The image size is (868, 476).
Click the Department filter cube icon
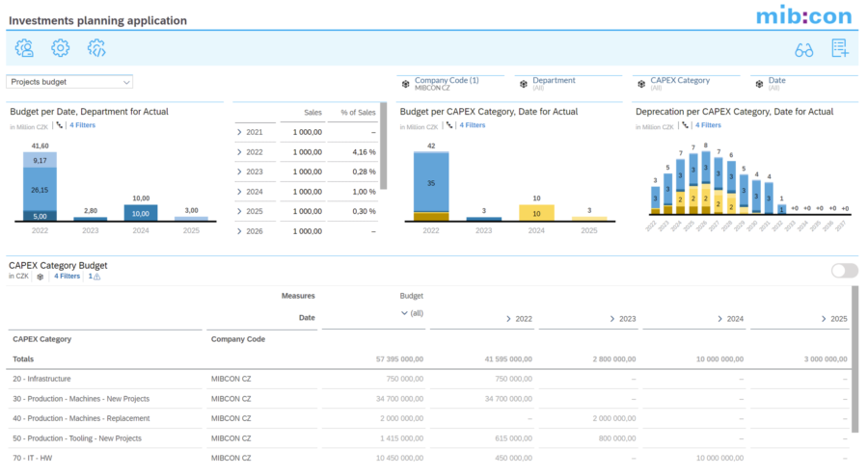pyautogui.click(x=524, y=84)
